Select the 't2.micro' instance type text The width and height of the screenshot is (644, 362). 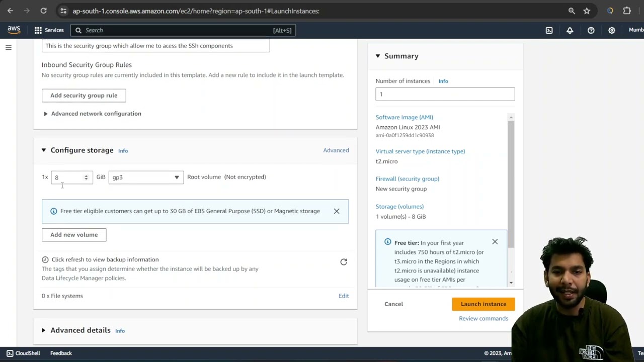tap(386, 161)
